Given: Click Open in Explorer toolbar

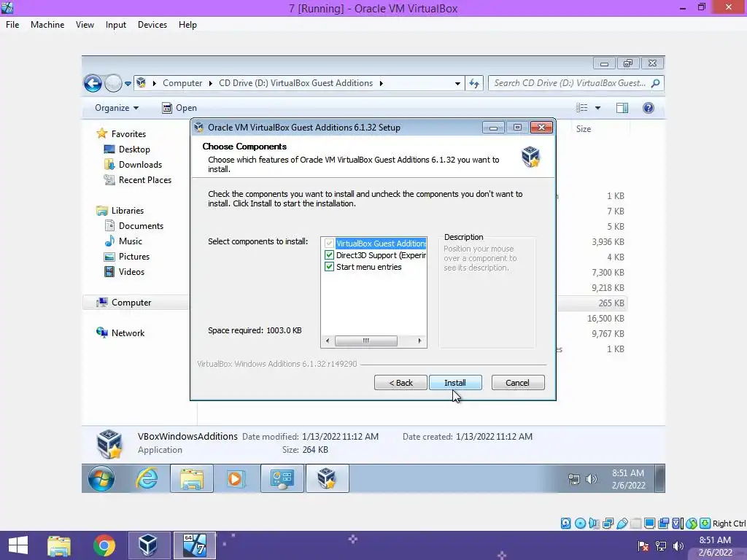Looking at the screenshot, I should [x=179, y=108].
